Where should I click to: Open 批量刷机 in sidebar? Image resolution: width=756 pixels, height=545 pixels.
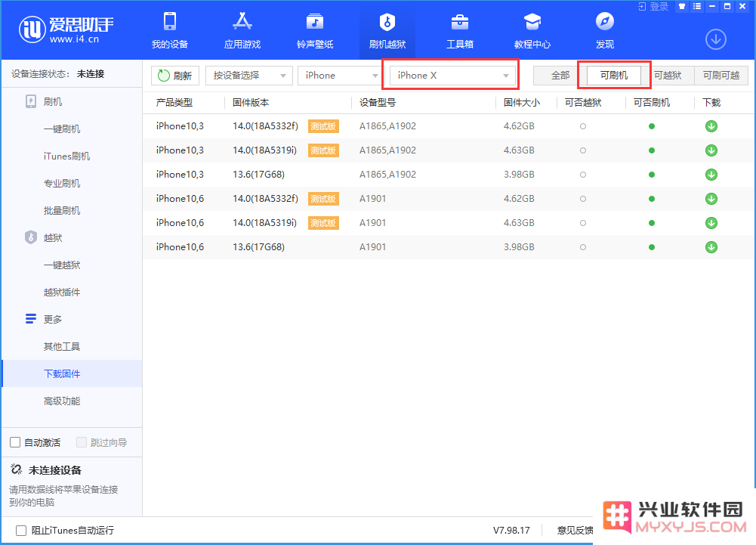click(62, 210)
